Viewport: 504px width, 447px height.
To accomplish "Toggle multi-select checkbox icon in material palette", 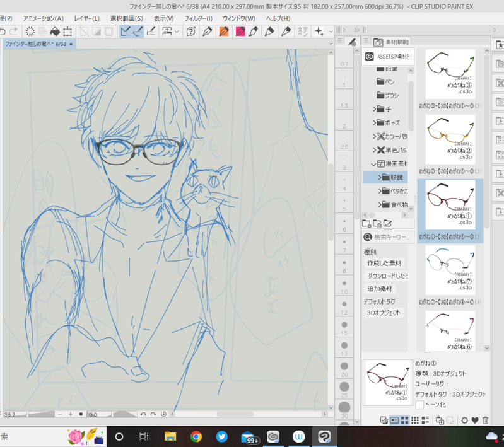I will pos(384,420).
